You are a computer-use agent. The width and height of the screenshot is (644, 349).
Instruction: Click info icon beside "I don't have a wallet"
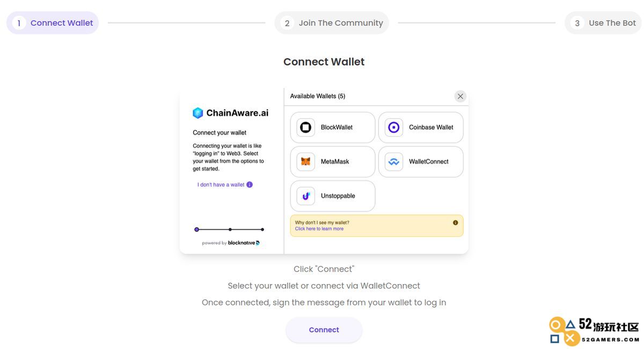click(250, 185)
